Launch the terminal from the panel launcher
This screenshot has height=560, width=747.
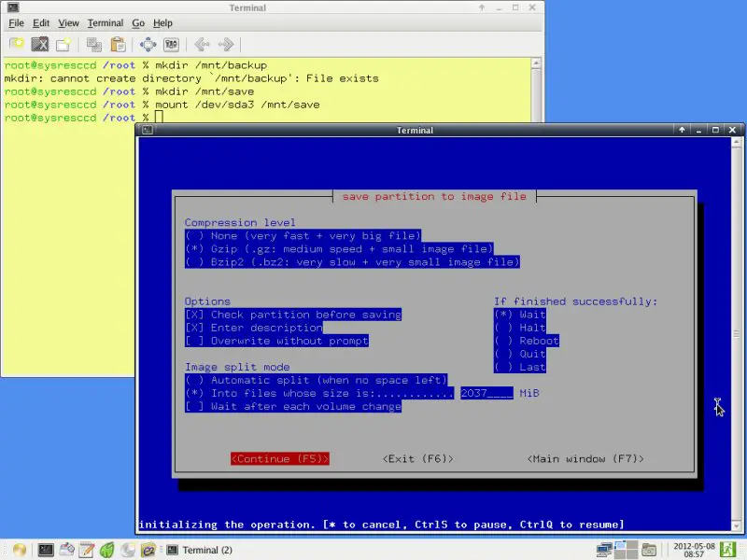point(45,550)
